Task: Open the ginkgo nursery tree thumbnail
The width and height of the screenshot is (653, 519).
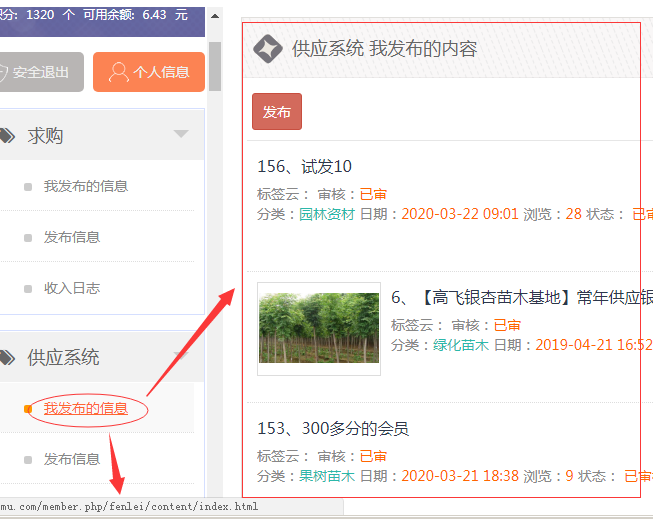Action: (x=319, y=328)
